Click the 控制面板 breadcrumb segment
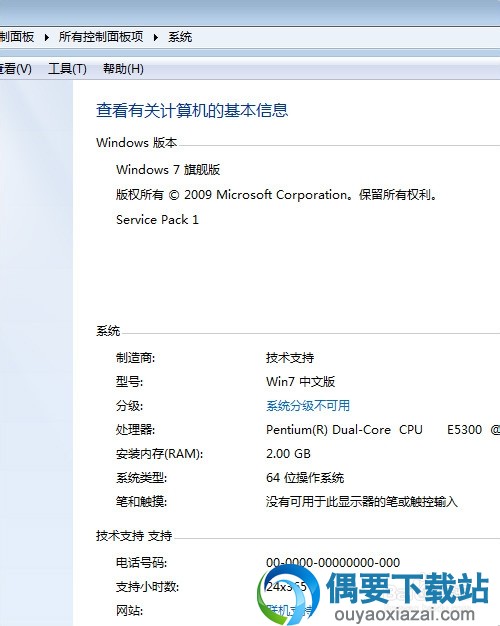This screenshot has height=626, width=500. 17,37
